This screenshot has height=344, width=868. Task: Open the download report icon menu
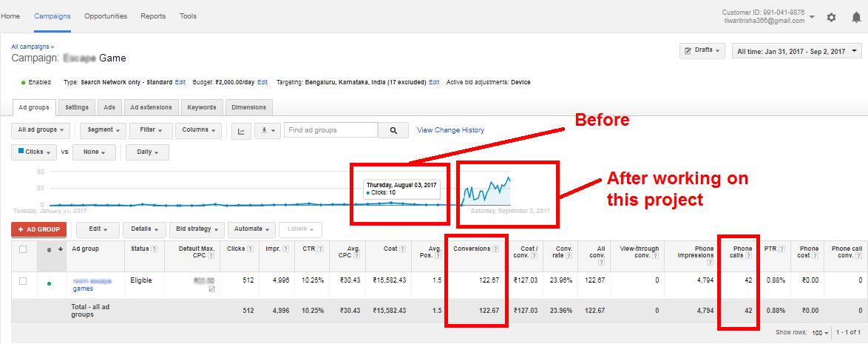(x=266, y=130)
